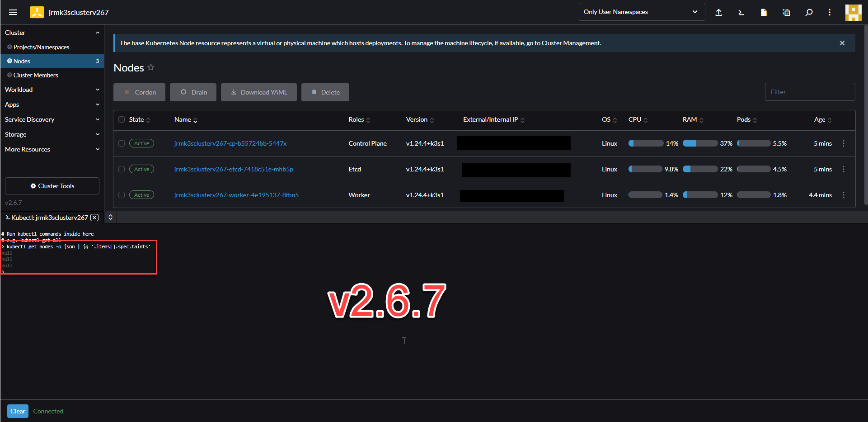Open the Only User Namespaces dropdown
This screenshot has height=422, width=868.
click(641, 12)
